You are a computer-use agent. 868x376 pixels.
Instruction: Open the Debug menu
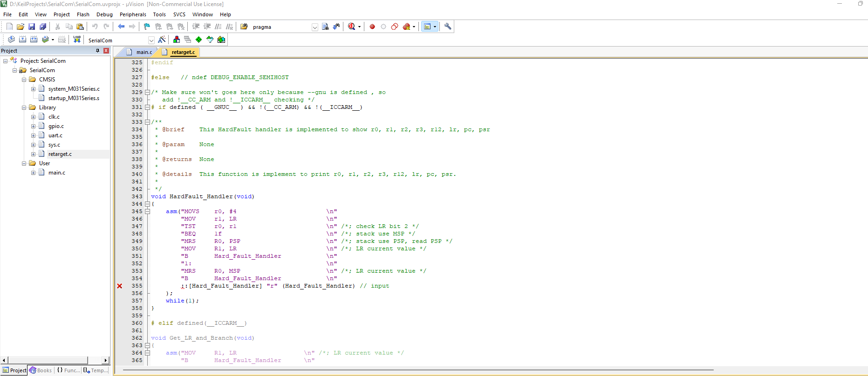click(x=104, y=14)
